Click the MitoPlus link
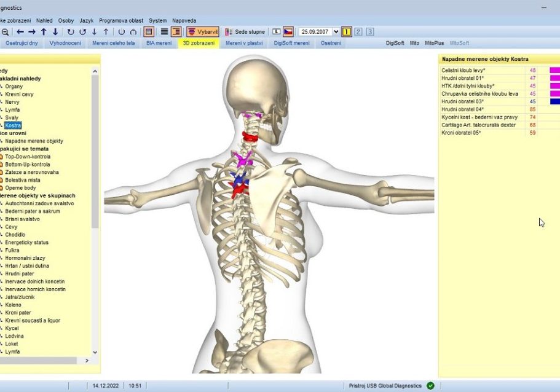560x392 pixels. [435, 44]
